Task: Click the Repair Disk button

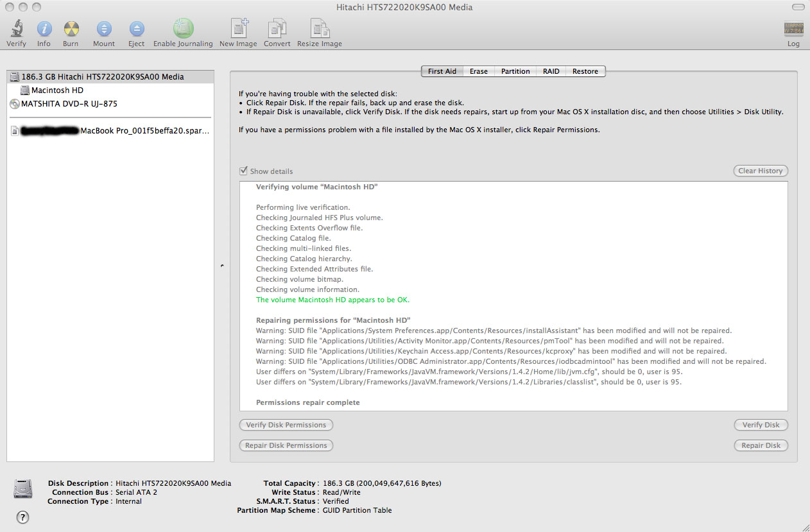Action: click(761, 445)
